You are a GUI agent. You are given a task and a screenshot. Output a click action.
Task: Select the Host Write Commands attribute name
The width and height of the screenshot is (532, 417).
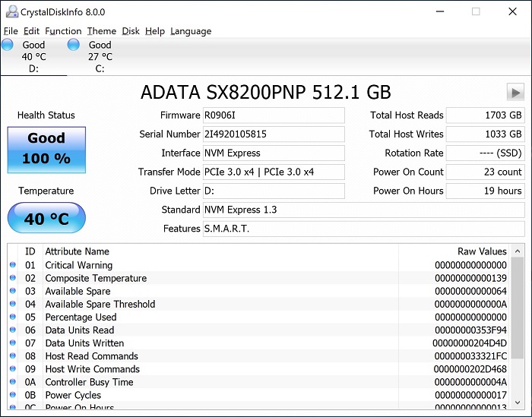click(92, 369)
